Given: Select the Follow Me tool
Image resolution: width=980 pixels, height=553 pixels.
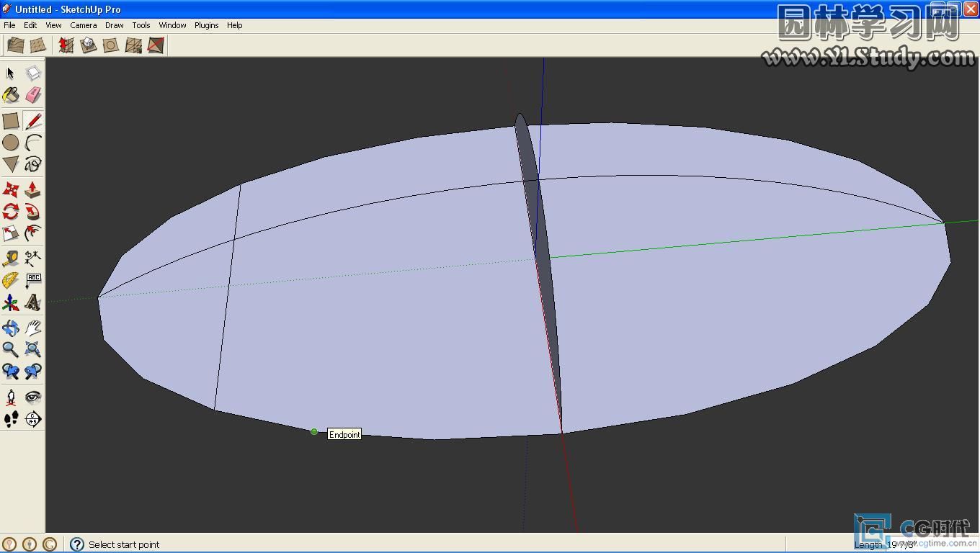Looking at the screenshot, I should click(x=33, y=212).
